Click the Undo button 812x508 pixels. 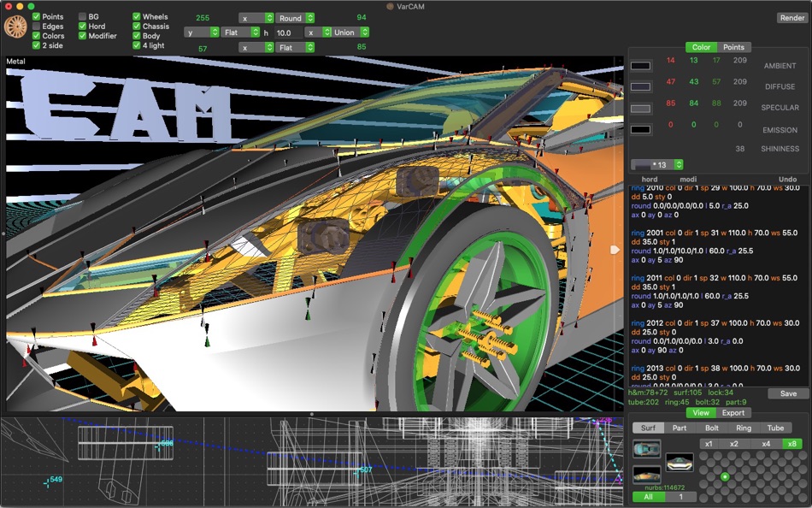[x=788, y=179]
